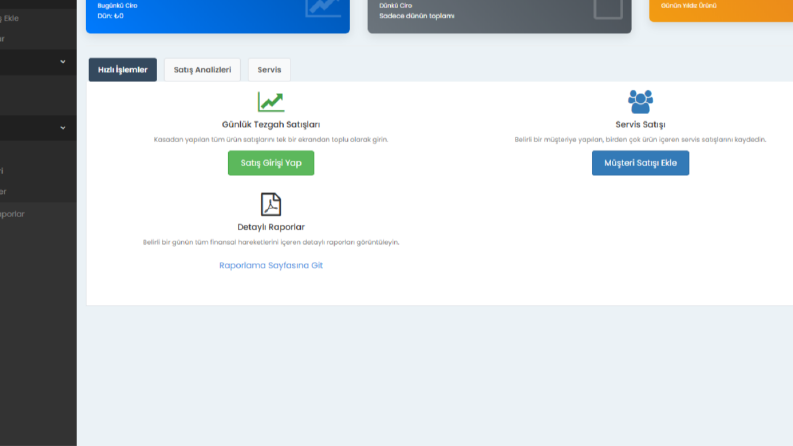
Task: Open the sidebar item ending in 'porlar'
Action: pos(12,214)
